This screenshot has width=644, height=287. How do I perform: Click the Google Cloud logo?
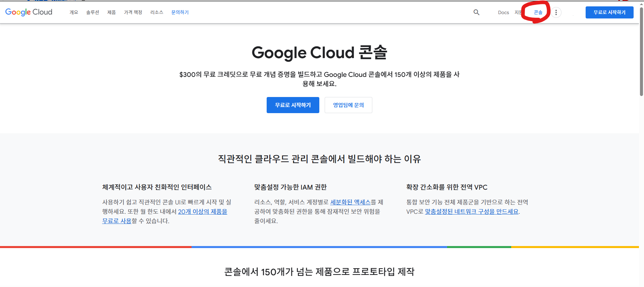click(x=29, y=12)
